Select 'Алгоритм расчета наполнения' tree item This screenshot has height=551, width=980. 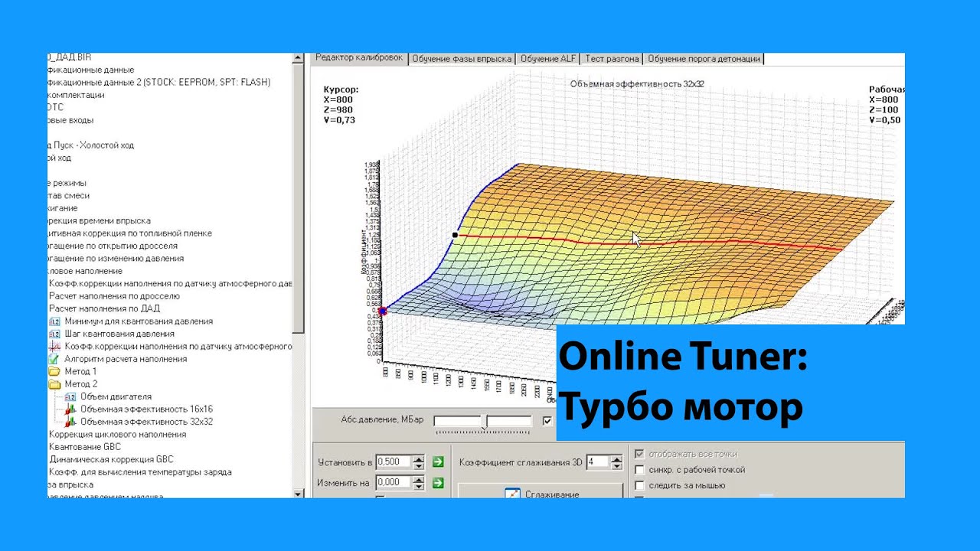(126, 359)
